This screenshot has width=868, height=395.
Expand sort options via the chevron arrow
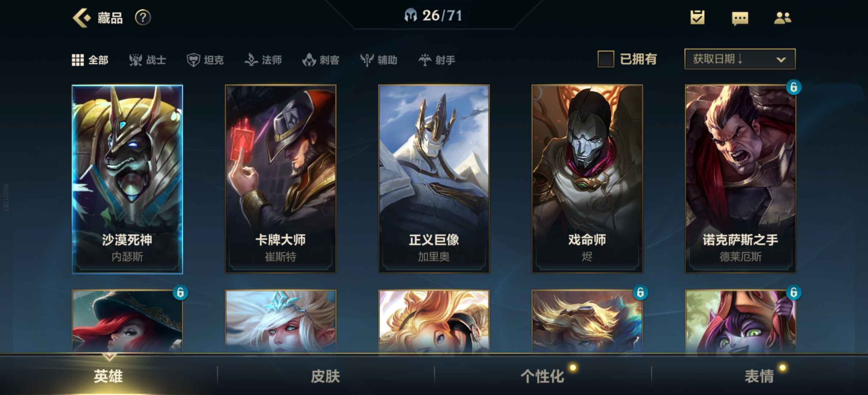[781, 59]
